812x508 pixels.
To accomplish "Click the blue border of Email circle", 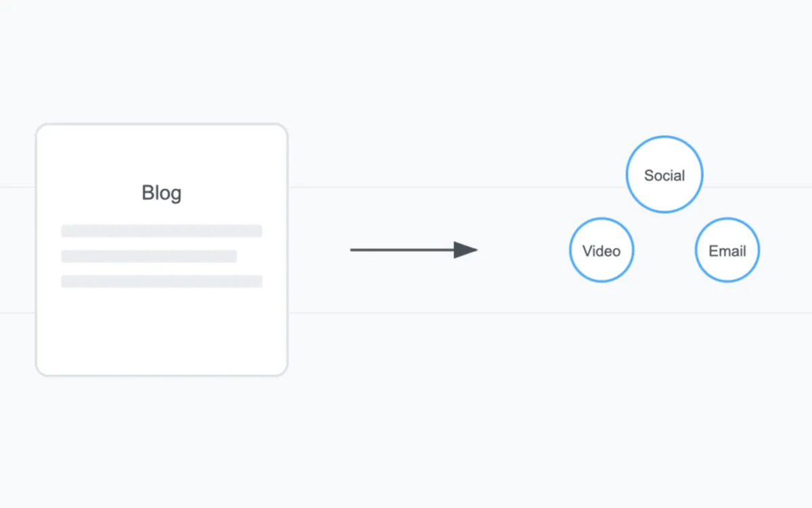I will (759, 250).
